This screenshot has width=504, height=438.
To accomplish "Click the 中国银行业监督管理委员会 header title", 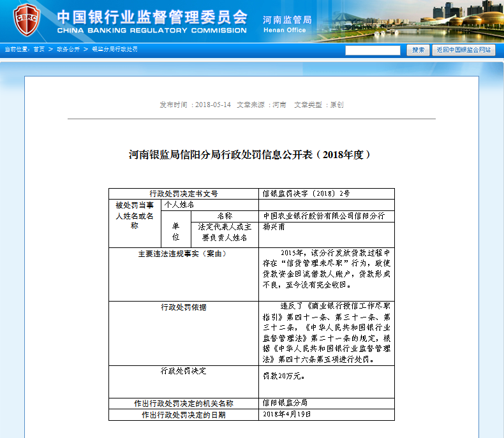I will pyautogui.click(x=152, y=17).
